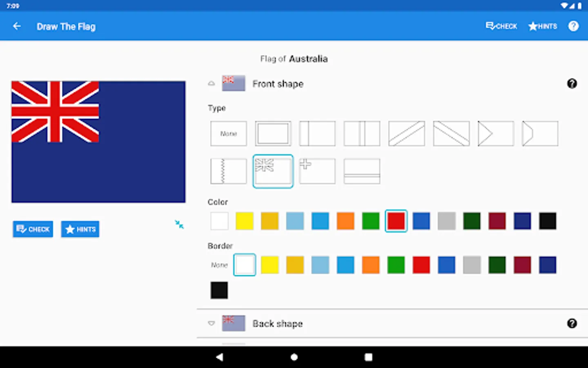The height and width of the screenshot is (368, 588).
Task: Click the collapse arrows icon beside the flag preview
Action: click(179, 224)
